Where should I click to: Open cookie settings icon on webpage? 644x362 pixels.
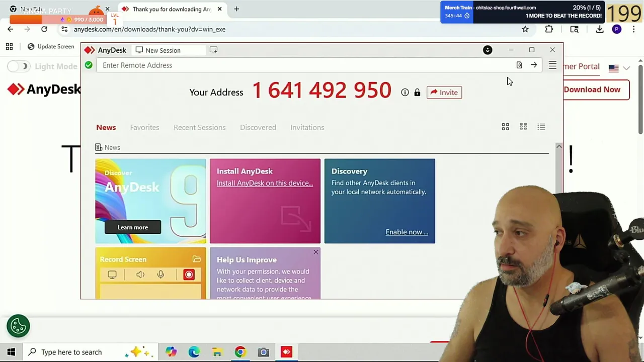18,326
